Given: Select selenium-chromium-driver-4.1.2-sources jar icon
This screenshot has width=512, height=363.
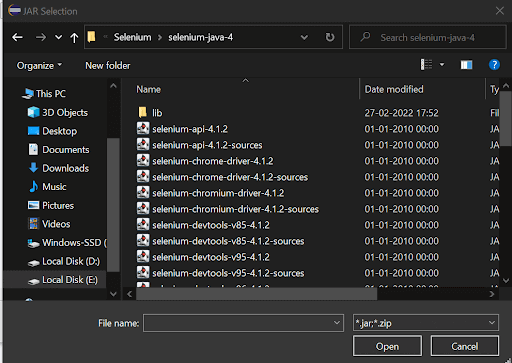Looking at the screenshot, I should tap(143, 208).
